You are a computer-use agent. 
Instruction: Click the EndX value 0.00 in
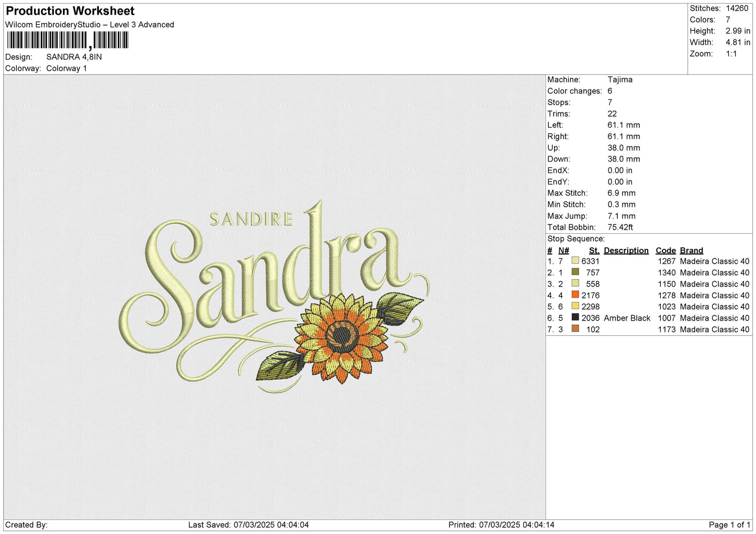tap(620, 171)
